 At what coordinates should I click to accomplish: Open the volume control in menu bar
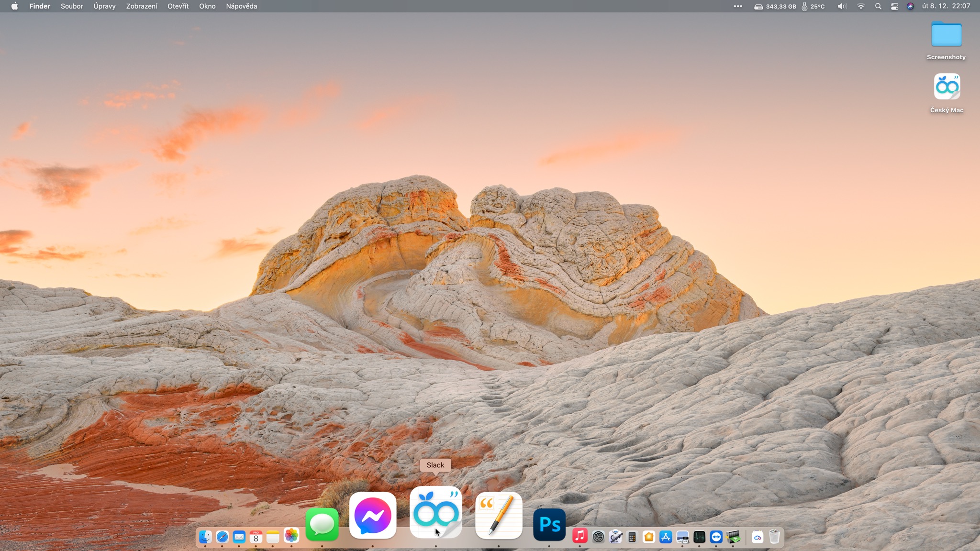click(x=842, y=6)
